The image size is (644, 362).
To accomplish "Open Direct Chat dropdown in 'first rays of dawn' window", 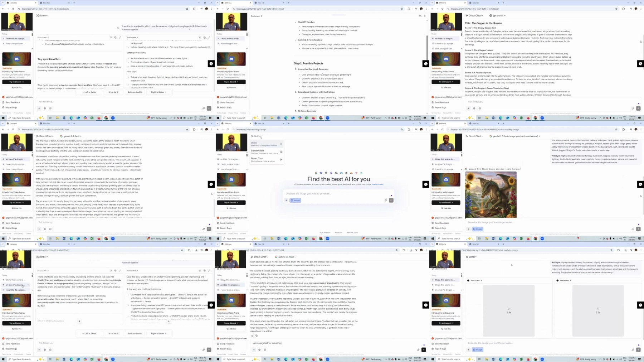I will 45,136.
